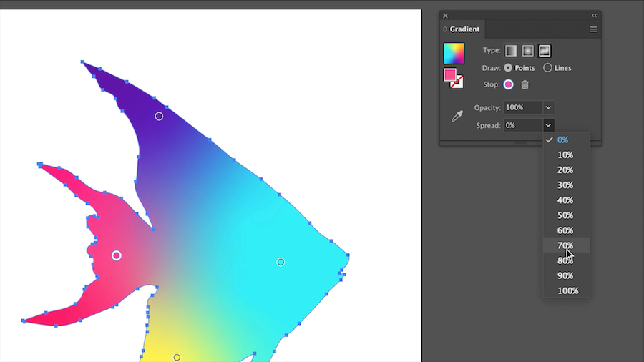This screenshot has width=644, height=362.
Task: Select 90% spread option
Action: pos(567,276)
